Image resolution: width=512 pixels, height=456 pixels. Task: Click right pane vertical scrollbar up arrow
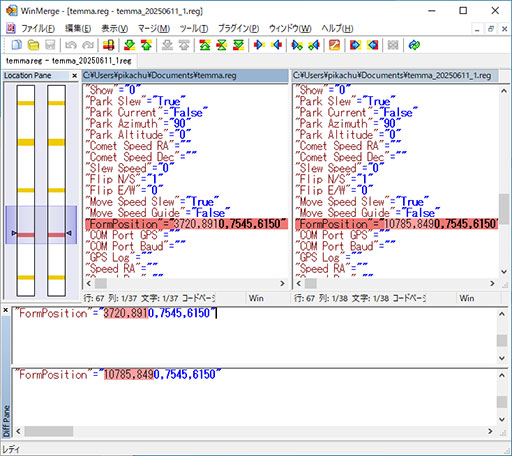(x=504, y=91)
